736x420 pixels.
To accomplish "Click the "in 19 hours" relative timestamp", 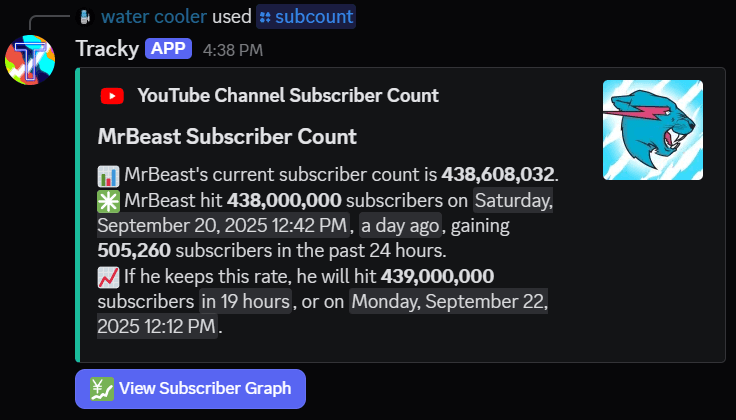I will [246, 301].
